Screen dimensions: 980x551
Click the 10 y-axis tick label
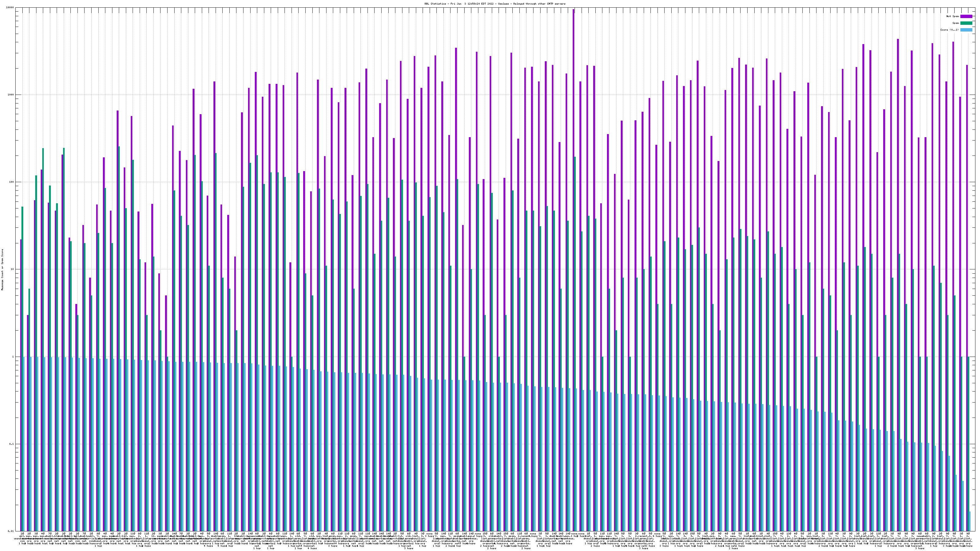13,269
